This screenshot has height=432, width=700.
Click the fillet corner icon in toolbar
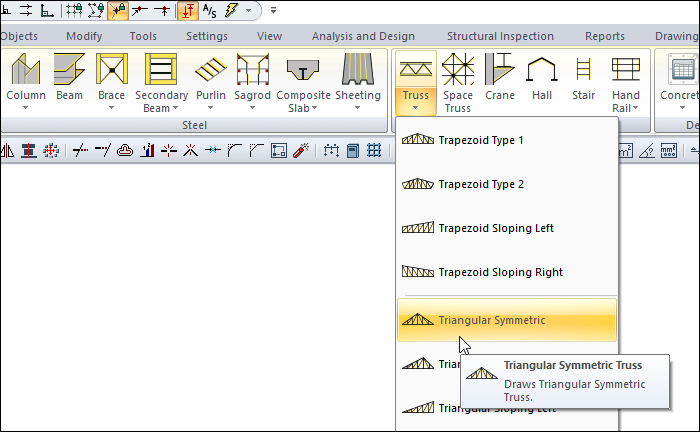click(x=234, y=151)
